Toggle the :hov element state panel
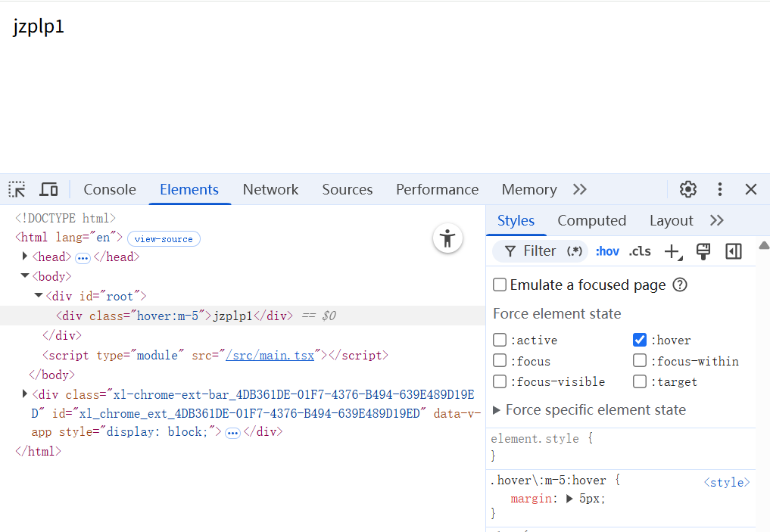 607,251
